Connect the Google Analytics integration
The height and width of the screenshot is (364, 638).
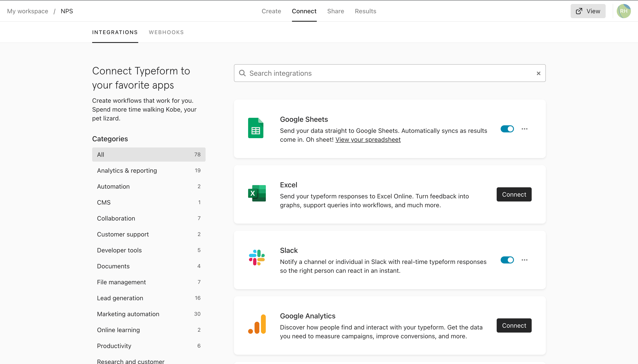click(514, 325)
